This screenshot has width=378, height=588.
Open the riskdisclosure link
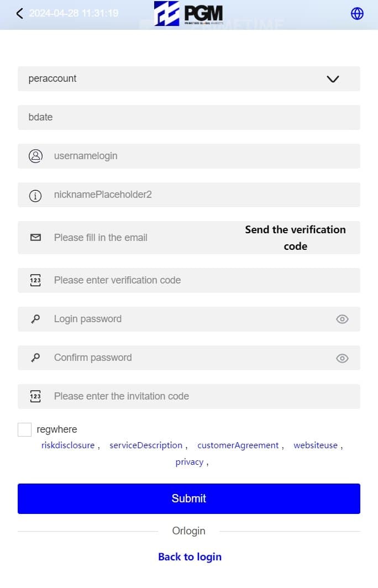click(x=68, y=445)
